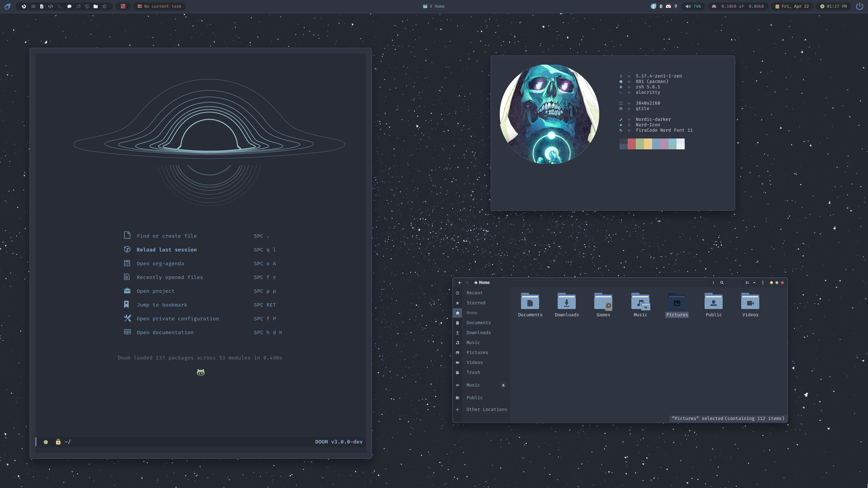Screen dimensions: 868x488
Task: Click the volume 74% widget
Action: click(x=693, y=6)
